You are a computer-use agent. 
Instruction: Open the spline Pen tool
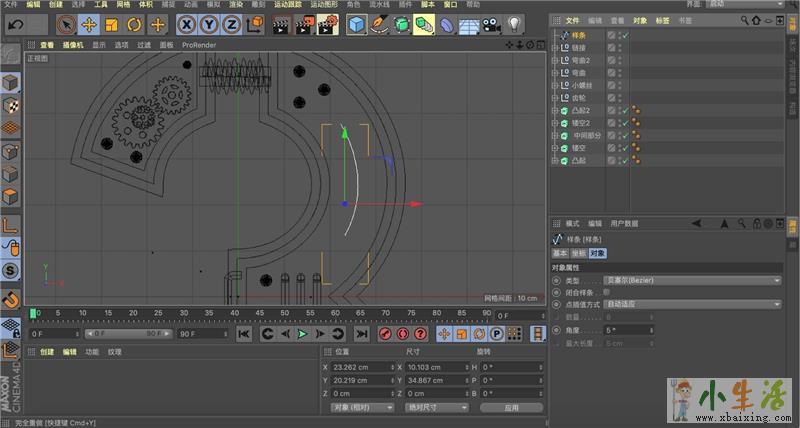[x=379, y=23]
